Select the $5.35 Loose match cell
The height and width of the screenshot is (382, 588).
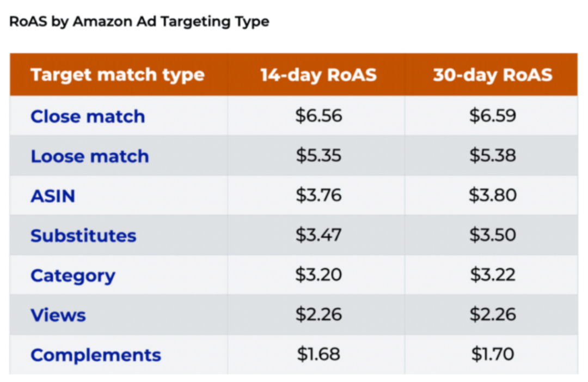click(318, 156)
